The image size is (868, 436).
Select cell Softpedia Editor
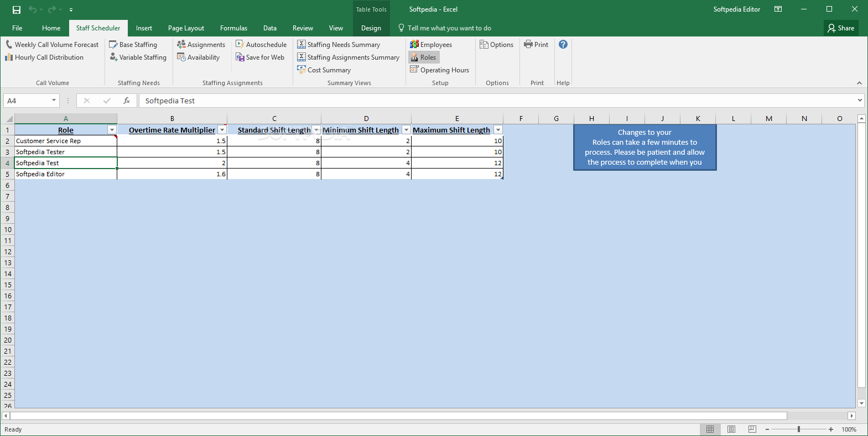[66, 174]
